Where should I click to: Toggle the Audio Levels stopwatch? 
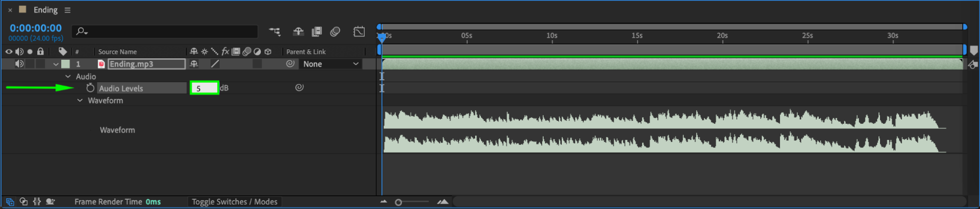click(90, 88)
